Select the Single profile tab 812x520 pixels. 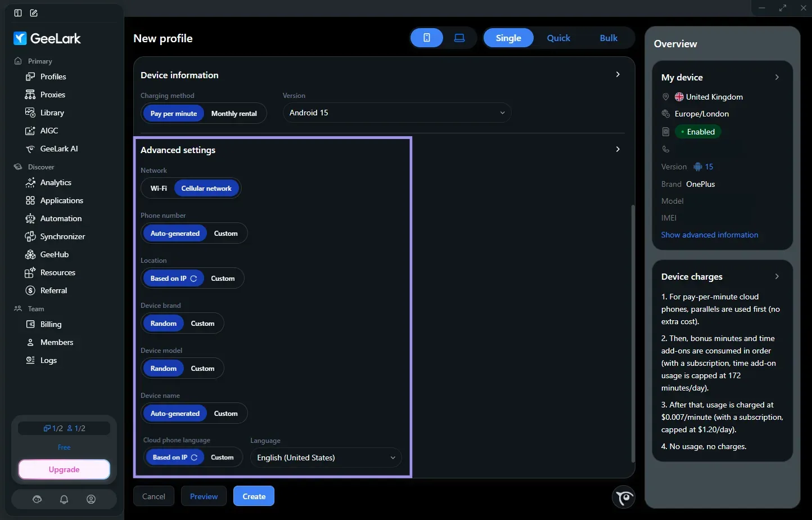(x=508, y=38)
